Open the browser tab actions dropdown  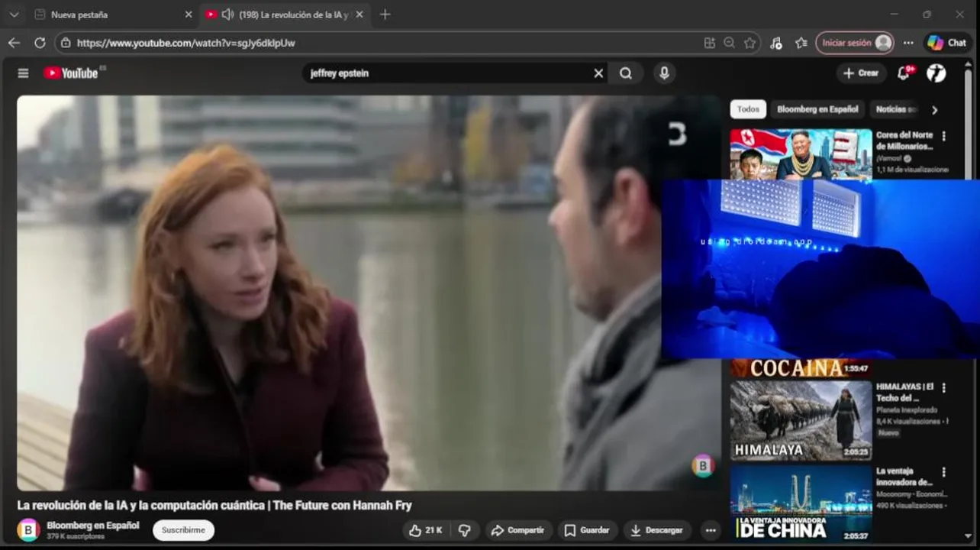pos(14,15)
